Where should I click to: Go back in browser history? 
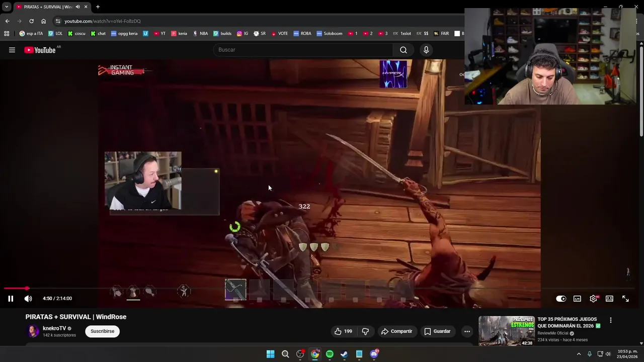(7, 21)
